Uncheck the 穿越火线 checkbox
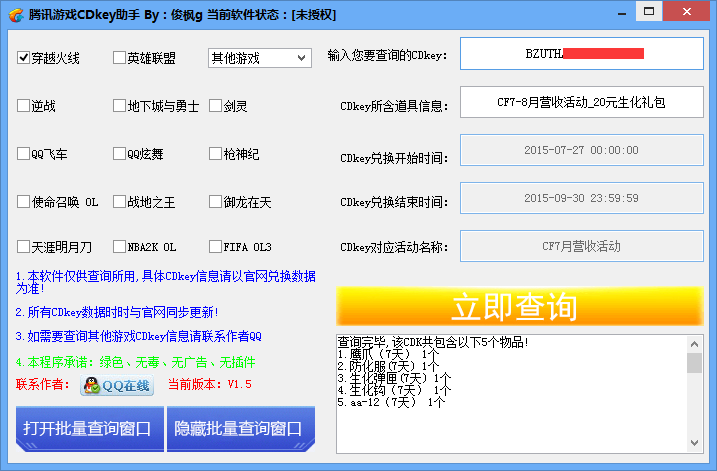The image size is (717, 471). pos(24,58)
